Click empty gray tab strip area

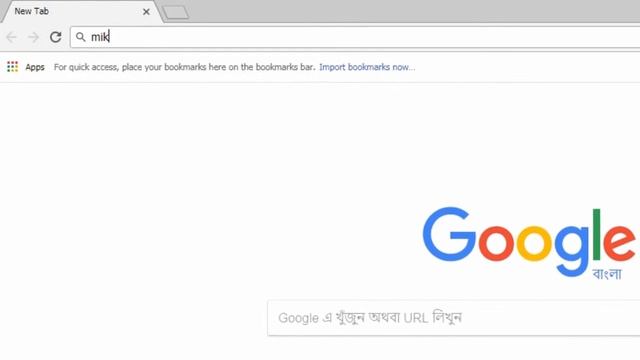408,11
